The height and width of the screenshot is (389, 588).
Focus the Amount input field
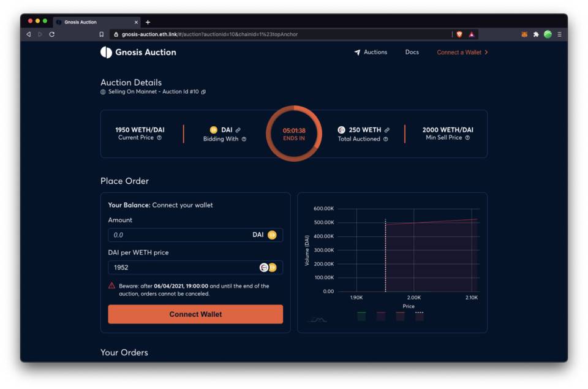point(195,235)
